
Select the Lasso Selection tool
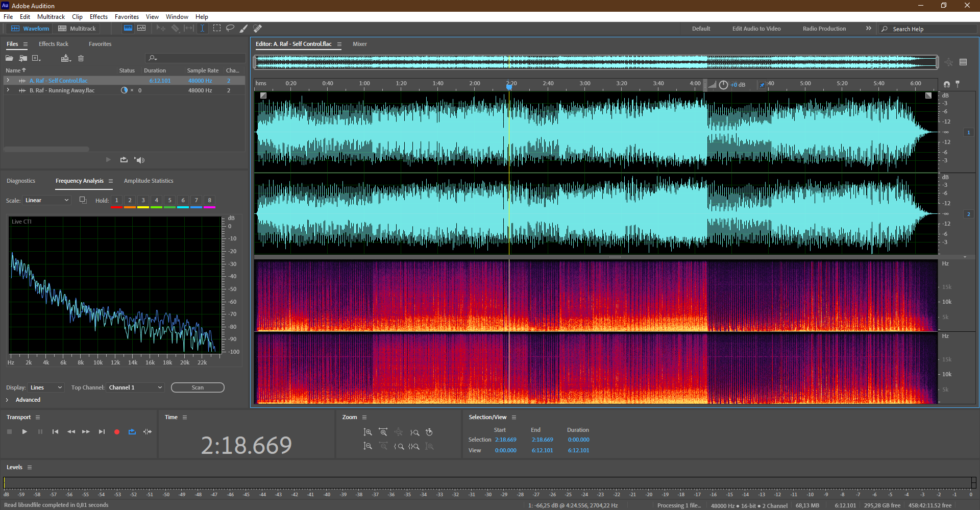coord(230,29)
